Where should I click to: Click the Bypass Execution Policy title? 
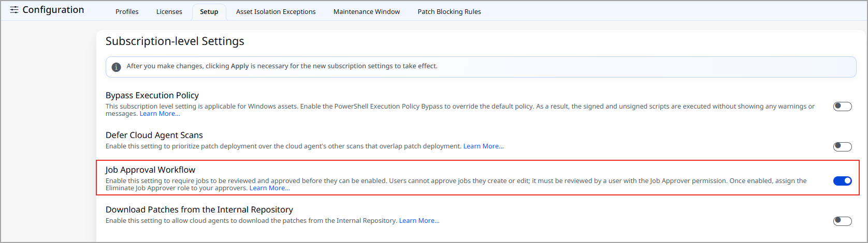(152, 96)
